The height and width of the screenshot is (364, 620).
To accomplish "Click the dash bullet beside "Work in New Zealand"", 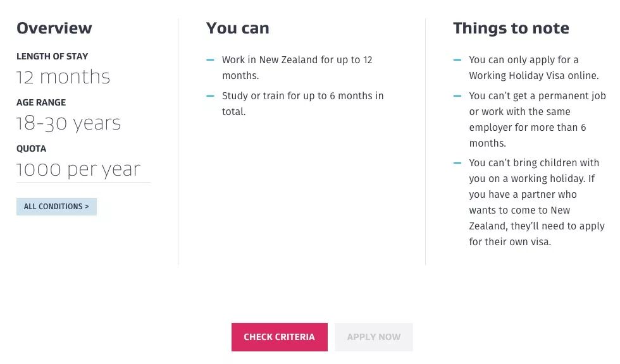I will click(x=211, y=60).
